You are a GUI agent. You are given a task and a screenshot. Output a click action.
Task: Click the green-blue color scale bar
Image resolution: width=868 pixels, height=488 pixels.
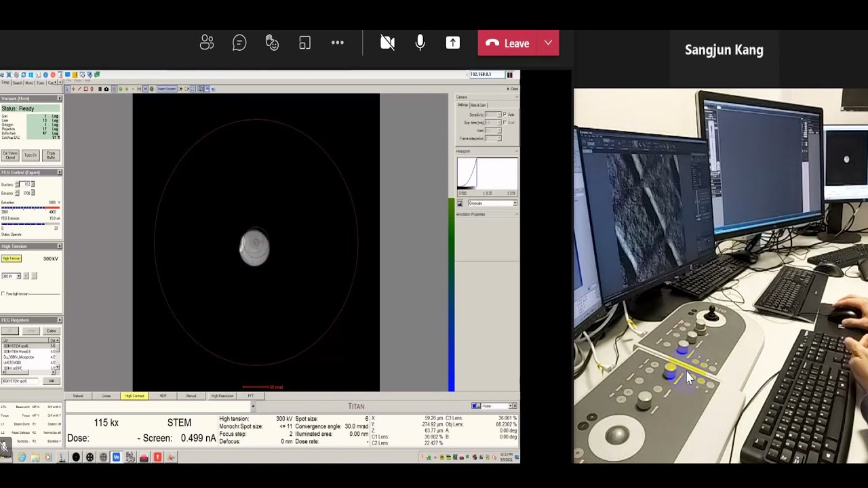pyautogui.click(x=452, y=295)
